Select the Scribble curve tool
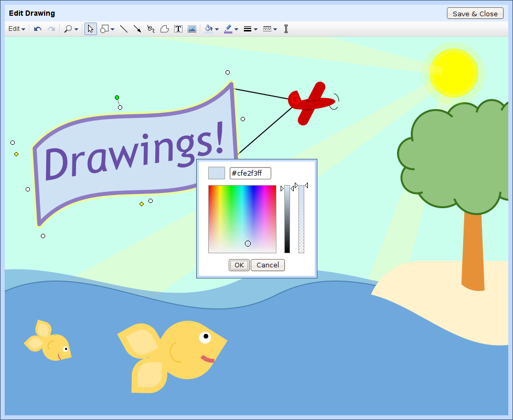 point(151,29)
